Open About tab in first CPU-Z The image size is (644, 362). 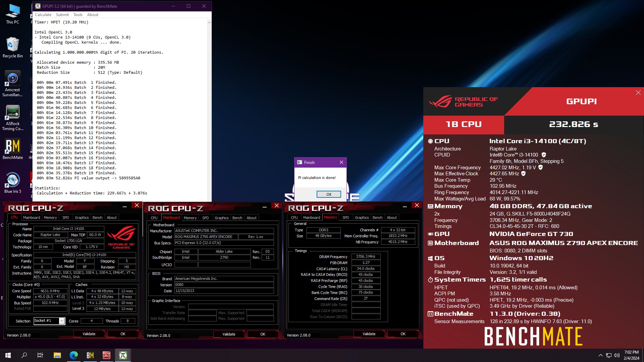click(112, 218)
